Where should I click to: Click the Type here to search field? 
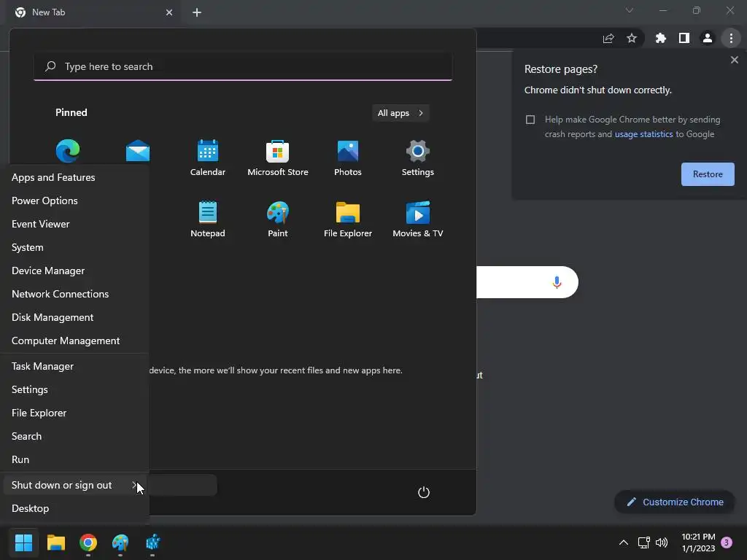(x=243, y=66)
